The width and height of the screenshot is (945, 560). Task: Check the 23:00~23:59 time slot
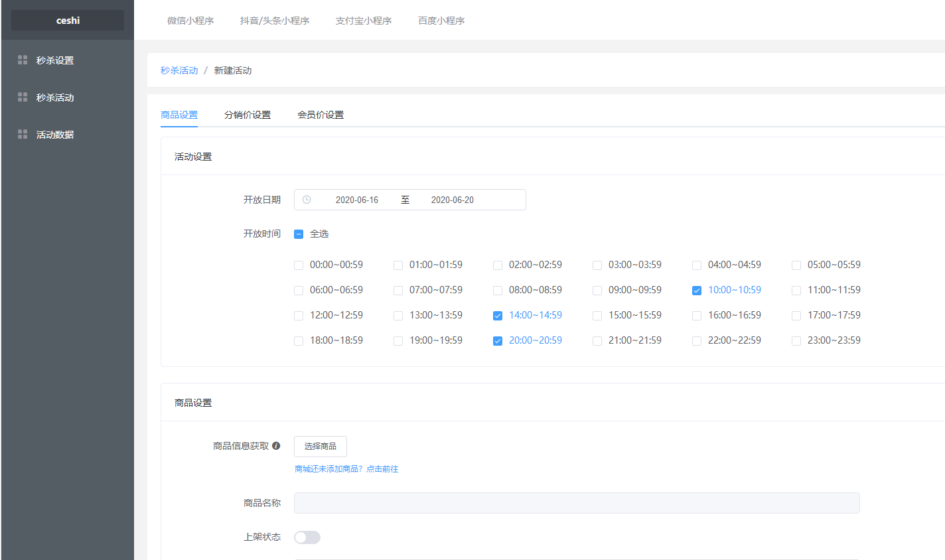796,341
